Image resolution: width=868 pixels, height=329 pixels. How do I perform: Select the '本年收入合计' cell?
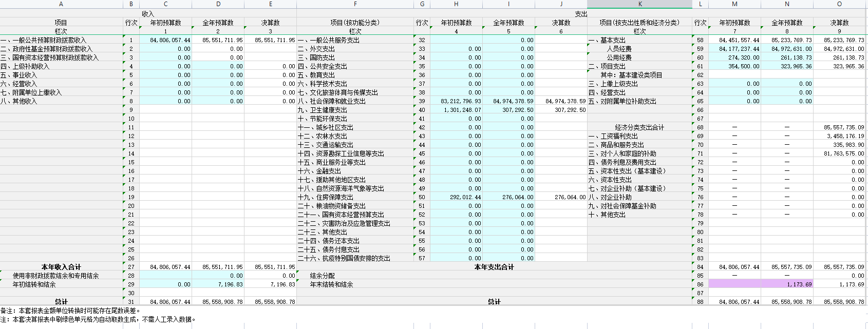(x=61, y=267)
